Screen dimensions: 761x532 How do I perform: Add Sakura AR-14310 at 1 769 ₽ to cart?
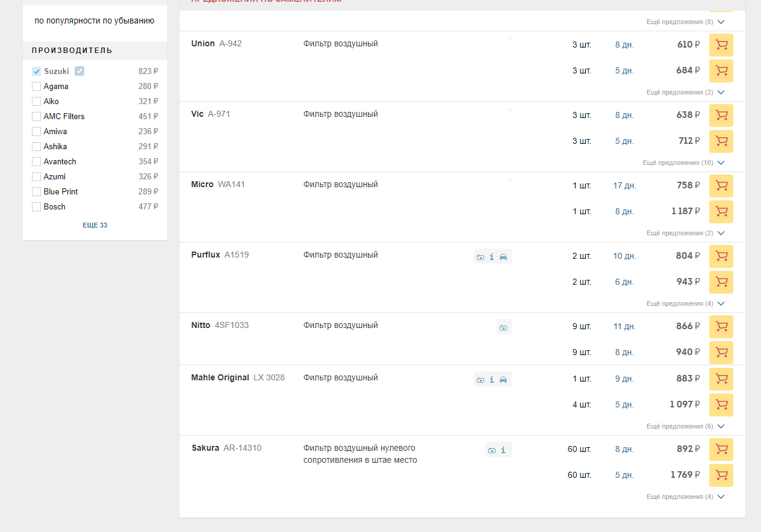(721, 475)
